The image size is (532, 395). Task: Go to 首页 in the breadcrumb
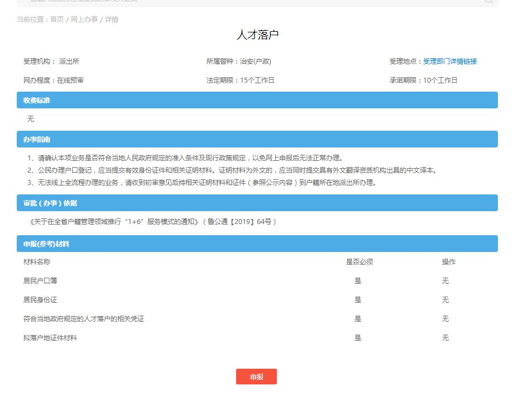point(57,20)
